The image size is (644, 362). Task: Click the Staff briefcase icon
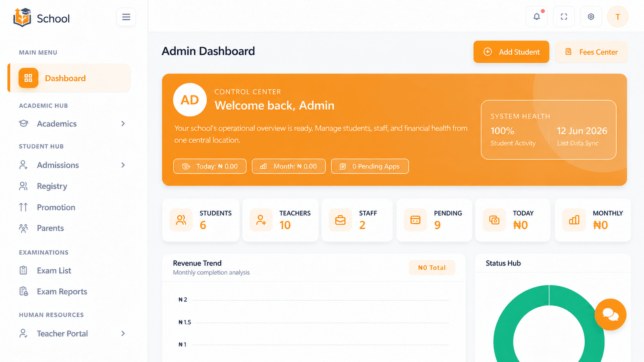(340, 220)
